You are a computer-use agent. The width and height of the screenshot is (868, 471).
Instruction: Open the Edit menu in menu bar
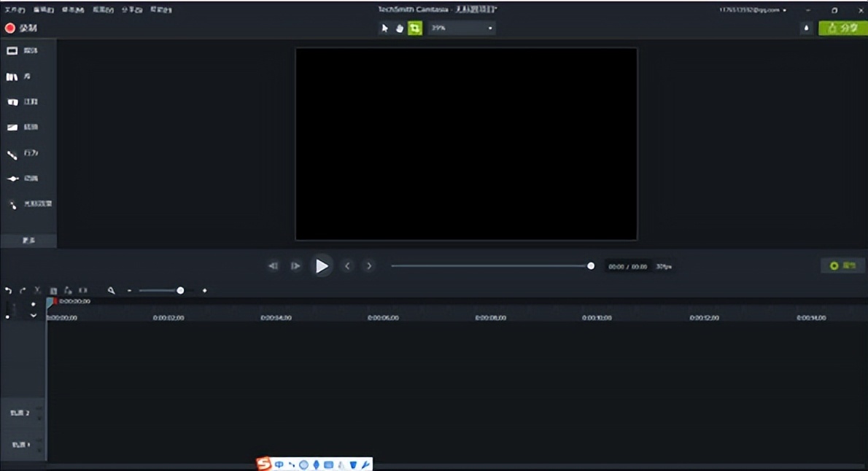(44, 10)
